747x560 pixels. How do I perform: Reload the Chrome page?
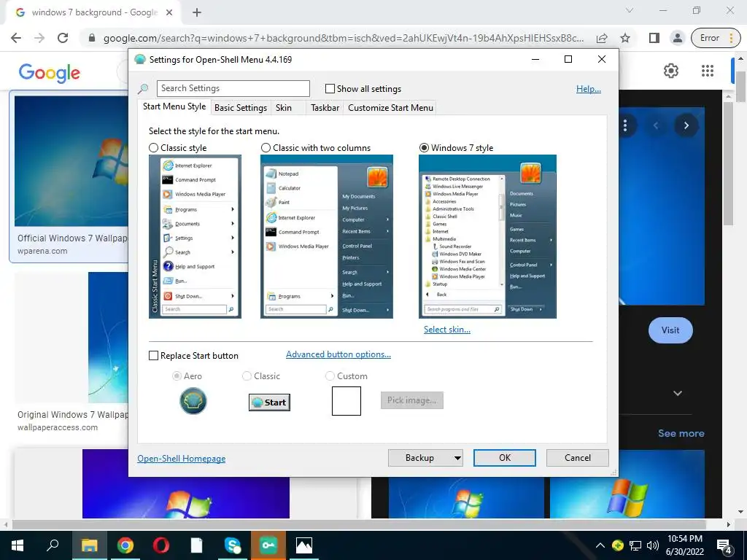[x=63, y=38]
